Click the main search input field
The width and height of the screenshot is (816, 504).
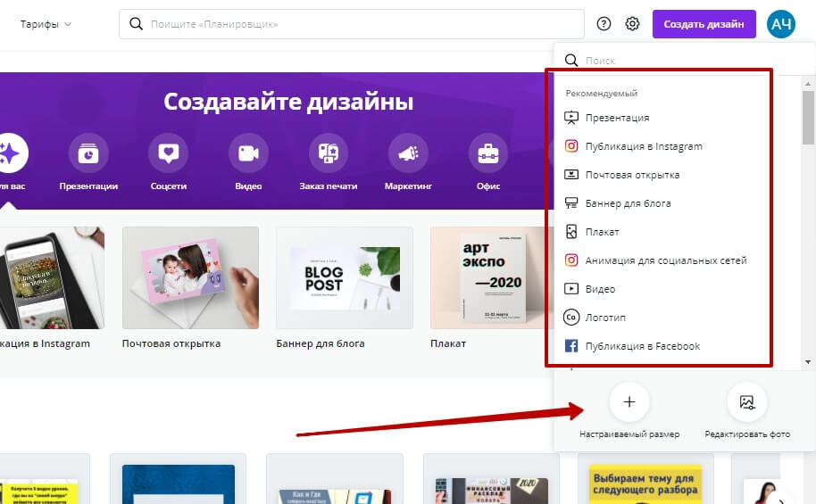pyautogui.click(x=351, y=24)
